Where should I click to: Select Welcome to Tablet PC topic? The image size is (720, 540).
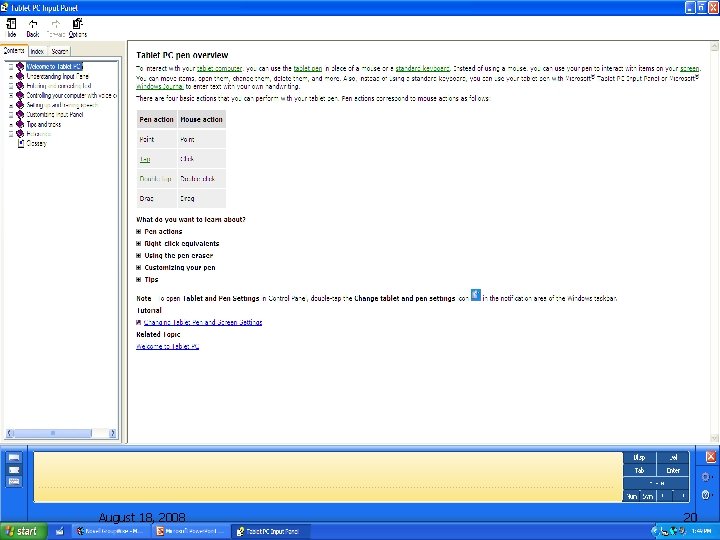[x=54, y=67]
